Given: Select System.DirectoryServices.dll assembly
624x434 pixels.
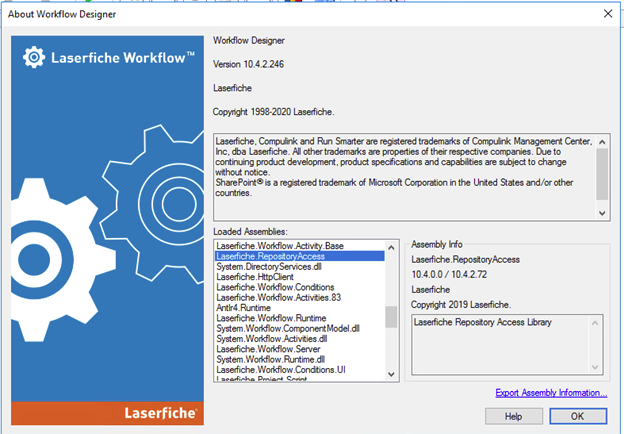Looking at the screenshot, I should (300, 267).
